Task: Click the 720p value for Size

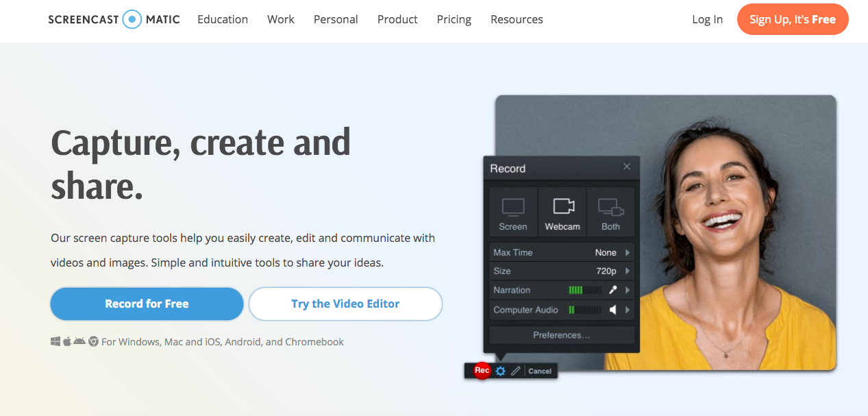Action: click(x=606, y=271)
